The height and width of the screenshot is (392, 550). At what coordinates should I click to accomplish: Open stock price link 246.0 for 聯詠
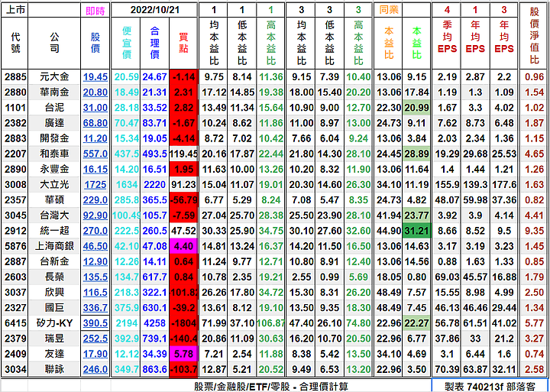point(95,369)
